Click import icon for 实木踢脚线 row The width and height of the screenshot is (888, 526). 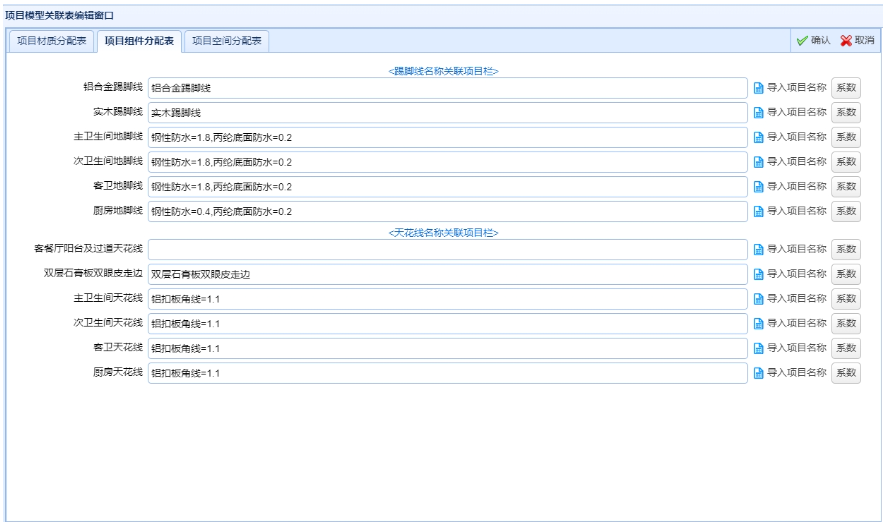(x=759, y=112)
